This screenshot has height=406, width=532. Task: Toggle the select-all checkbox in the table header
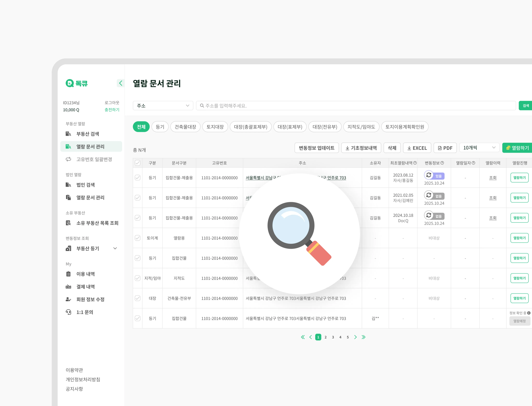(137, 163)
